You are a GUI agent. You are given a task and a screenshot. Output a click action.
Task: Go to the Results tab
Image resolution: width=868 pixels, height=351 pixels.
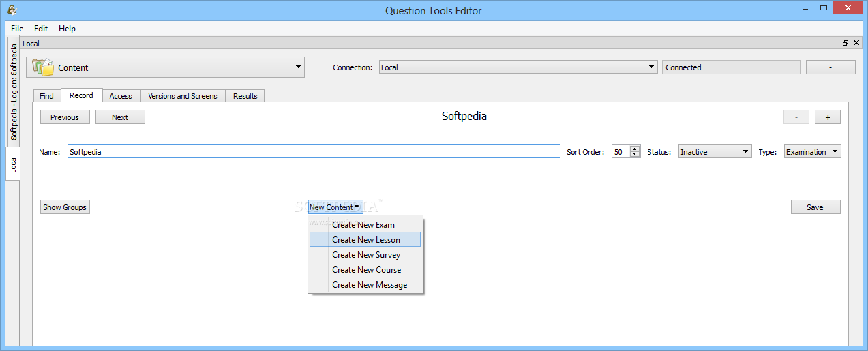[245, 96]
